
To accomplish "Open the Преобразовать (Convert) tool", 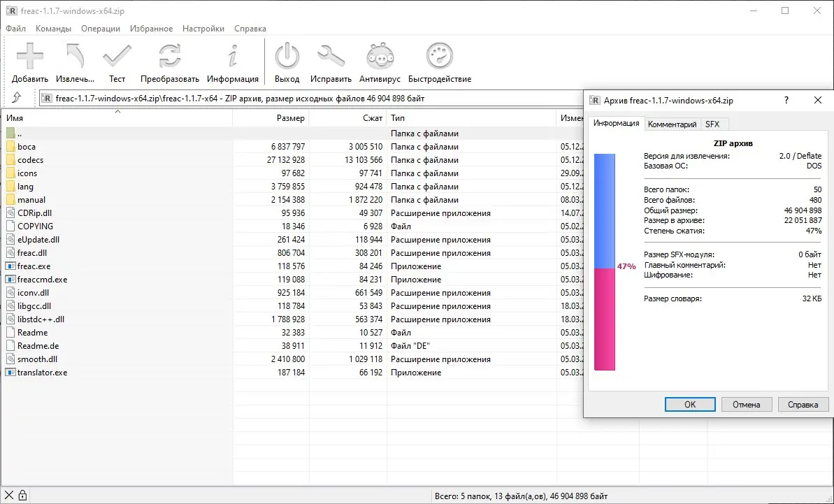I will [x=170, y=56].
